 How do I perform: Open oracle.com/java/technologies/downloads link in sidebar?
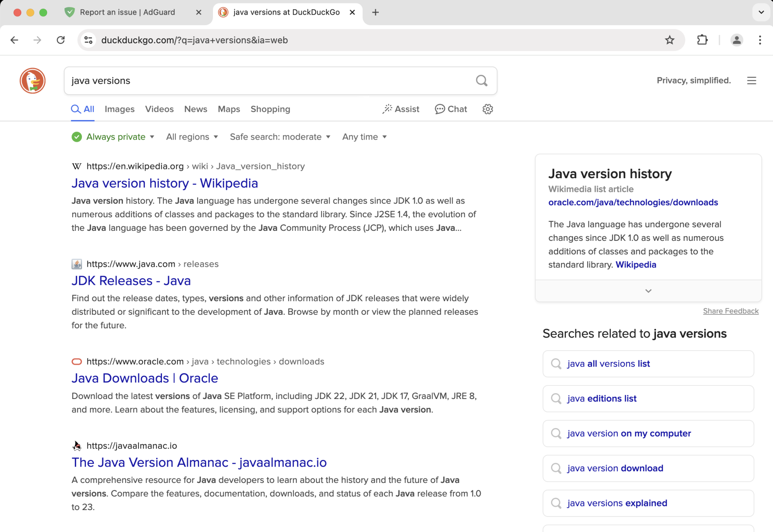click(633, 202)
